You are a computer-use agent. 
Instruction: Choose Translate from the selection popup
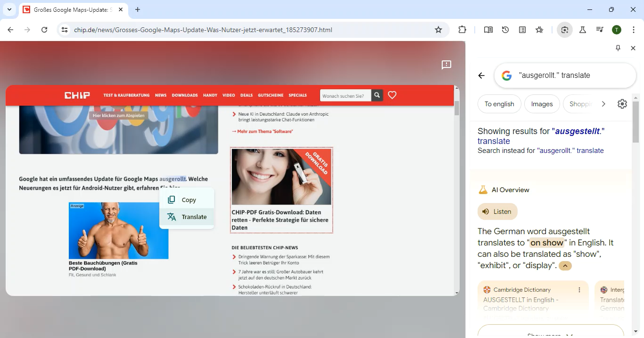tap(187, 217)
